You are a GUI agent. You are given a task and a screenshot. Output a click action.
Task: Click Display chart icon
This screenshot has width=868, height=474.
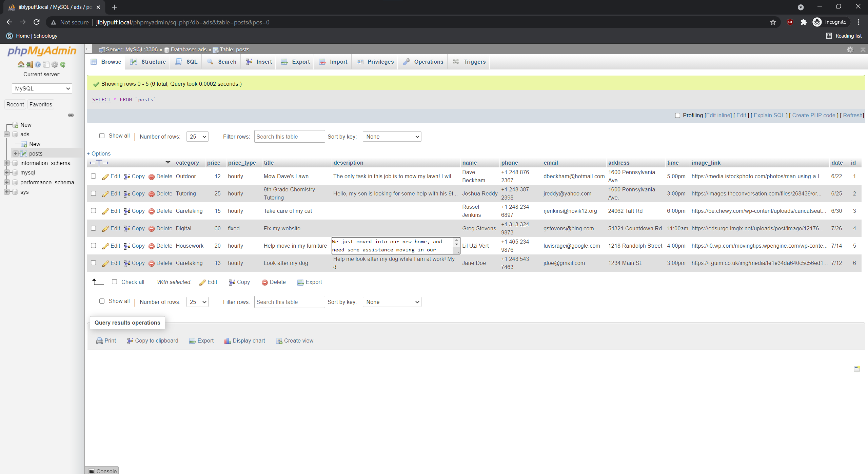coord(228,341)
